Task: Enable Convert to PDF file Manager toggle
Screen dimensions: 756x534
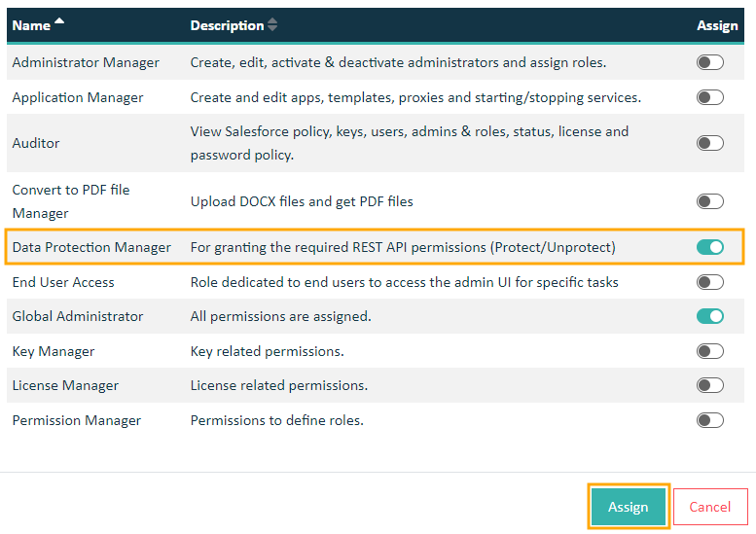Action: [709, 201]
